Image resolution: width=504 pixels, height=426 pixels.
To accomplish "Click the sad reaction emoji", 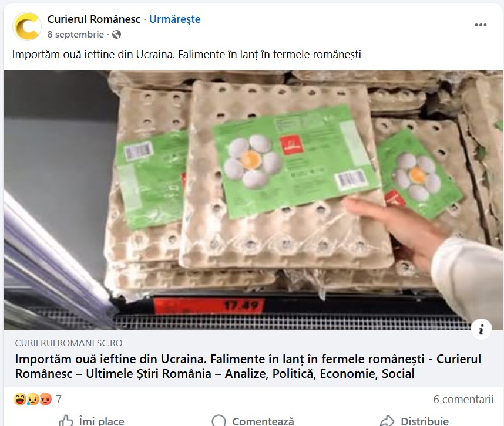I will click(32, 399).
